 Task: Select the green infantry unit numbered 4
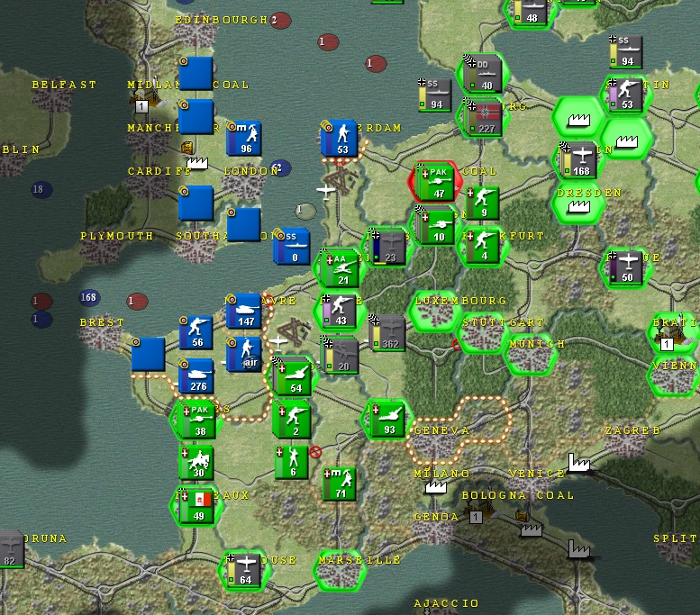point(482,247)
